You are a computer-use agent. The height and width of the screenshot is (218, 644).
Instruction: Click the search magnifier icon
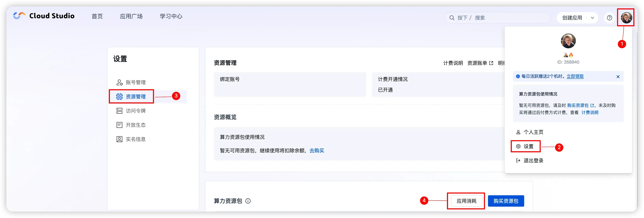pyautogui.click(x=452, y=18)
